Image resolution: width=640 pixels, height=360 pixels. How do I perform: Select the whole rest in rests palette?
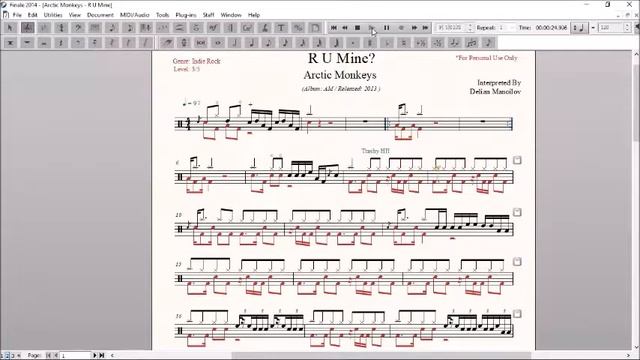(27, 42)
